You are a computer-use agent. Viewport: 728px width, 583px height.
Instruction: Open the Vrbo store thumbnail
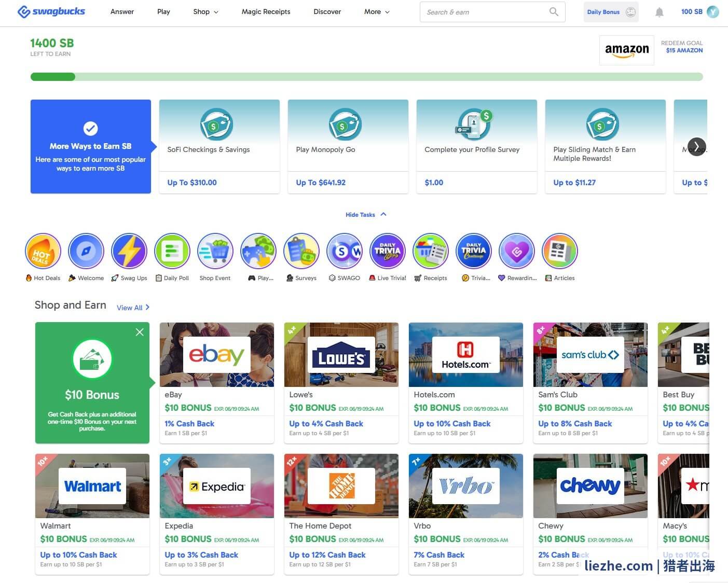point(466,486)
